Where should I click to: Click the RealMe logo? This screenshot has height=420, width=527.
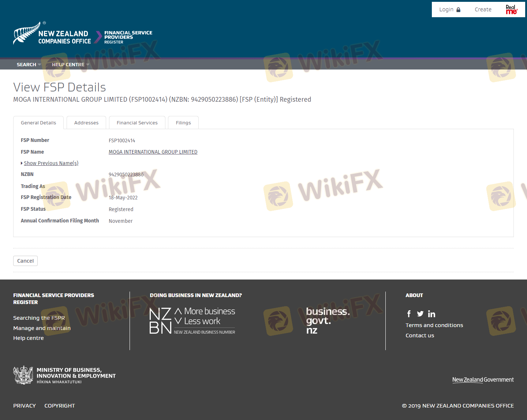511,10
